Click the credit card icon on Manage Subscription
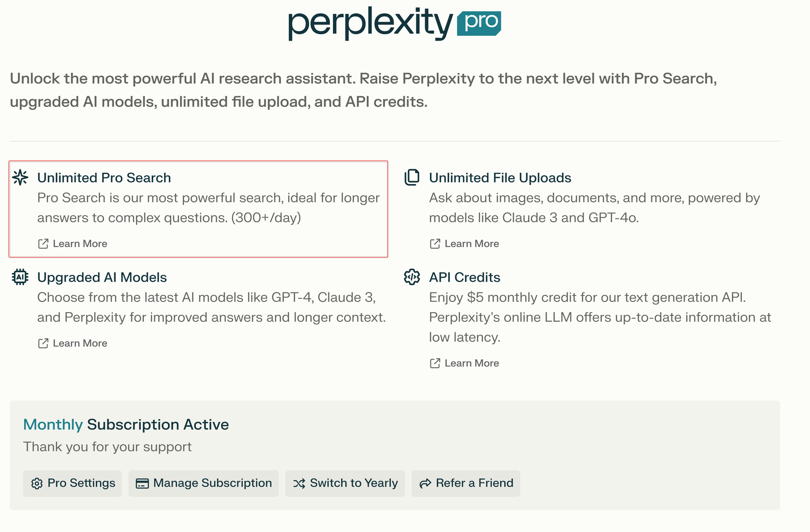Image resolution: width=810 pixels, height=532 pixels. click(142, 483)
